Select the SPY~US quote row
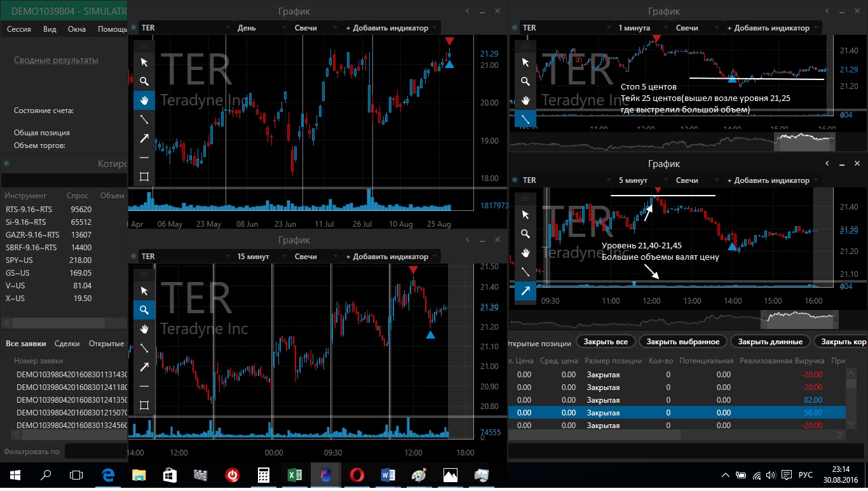 point(64,260)
